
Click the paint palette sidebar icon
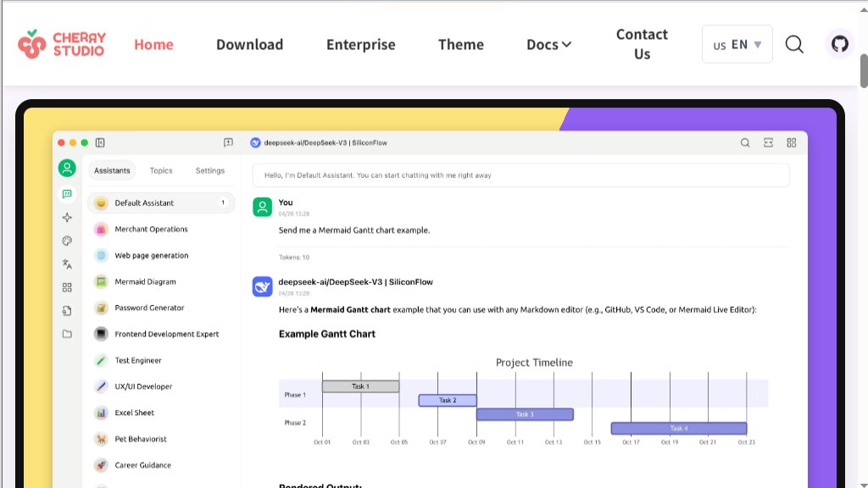pos(67,241)
